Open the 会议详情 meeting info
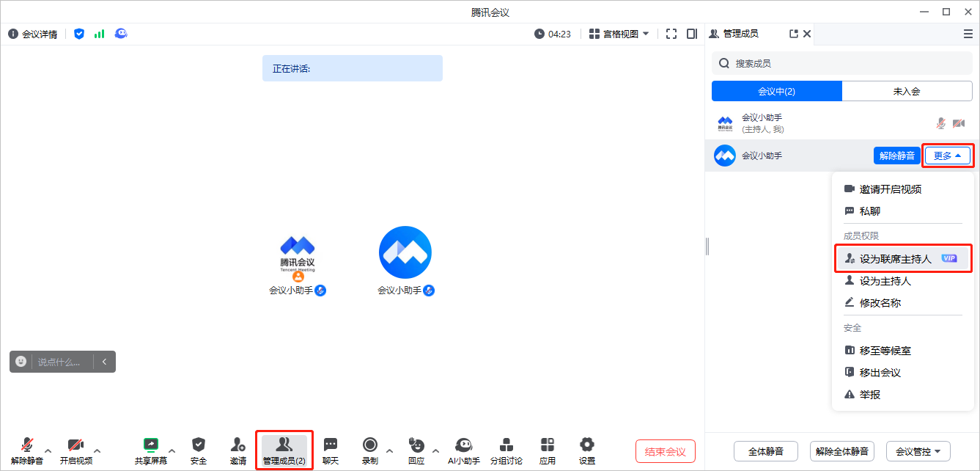The width and height of the screenshot is (980, 471). tap(33, 34)
